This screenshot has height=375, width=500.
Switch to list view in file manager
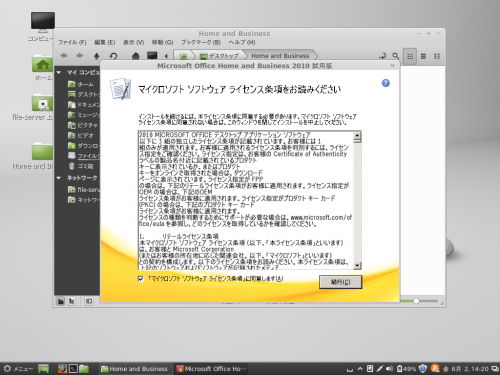(423, 56)
